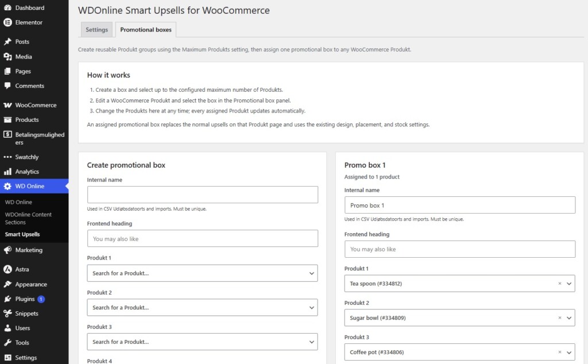Go to Smart Upsells submenu item
The height and width of the screenshot is (364, 588).
pyautogui.click(x=22, y=234)
